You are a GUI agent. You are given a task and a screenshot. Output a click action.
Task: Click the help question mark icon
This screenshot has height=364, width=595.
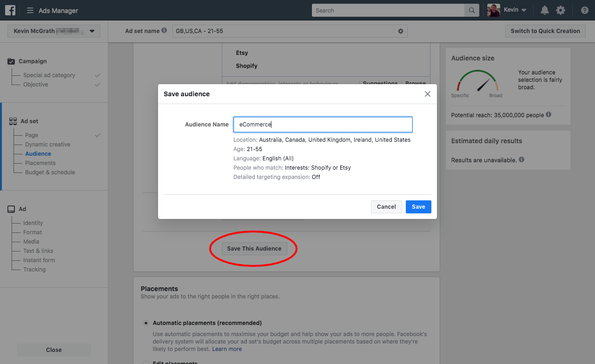(585, 10)
